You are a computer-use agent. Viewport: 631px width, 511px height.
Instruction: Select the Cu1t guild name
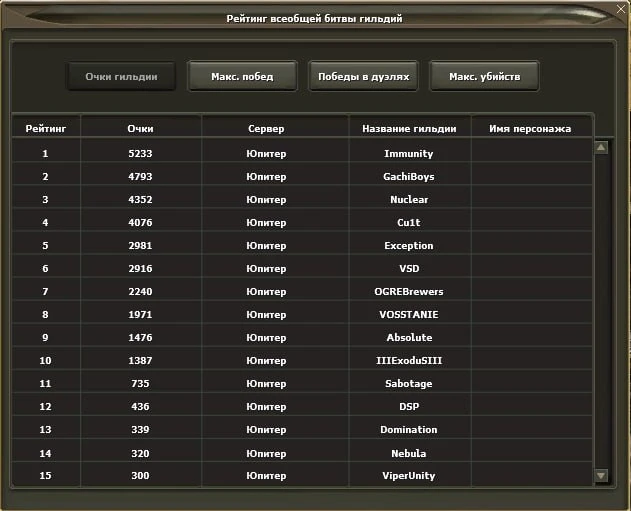[x=408, y=222]
